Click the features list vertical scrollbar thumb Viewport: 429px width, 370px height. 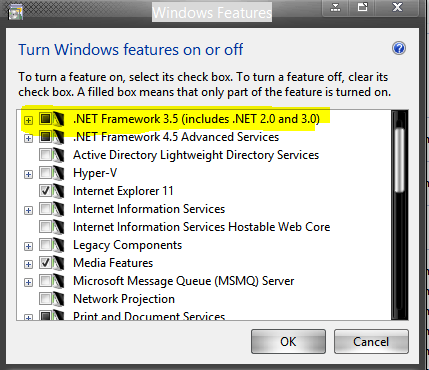click(x=399, y=160)
